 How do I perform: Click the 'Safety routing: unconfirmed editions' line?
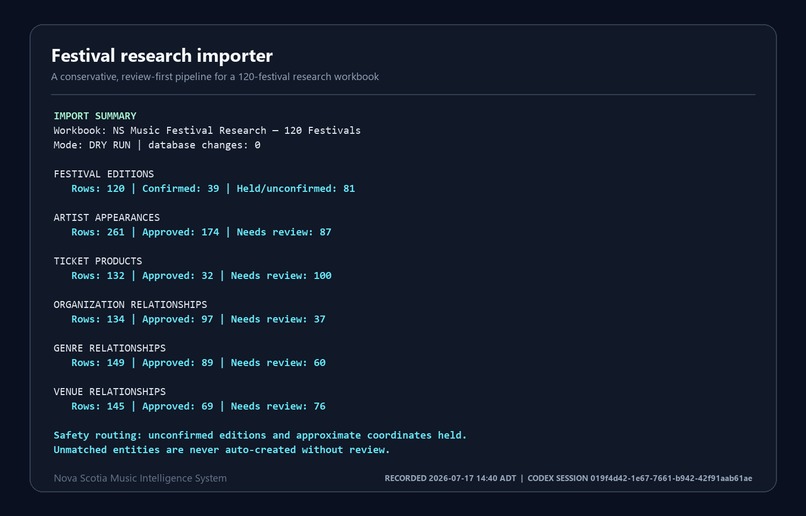click(260, 435)
